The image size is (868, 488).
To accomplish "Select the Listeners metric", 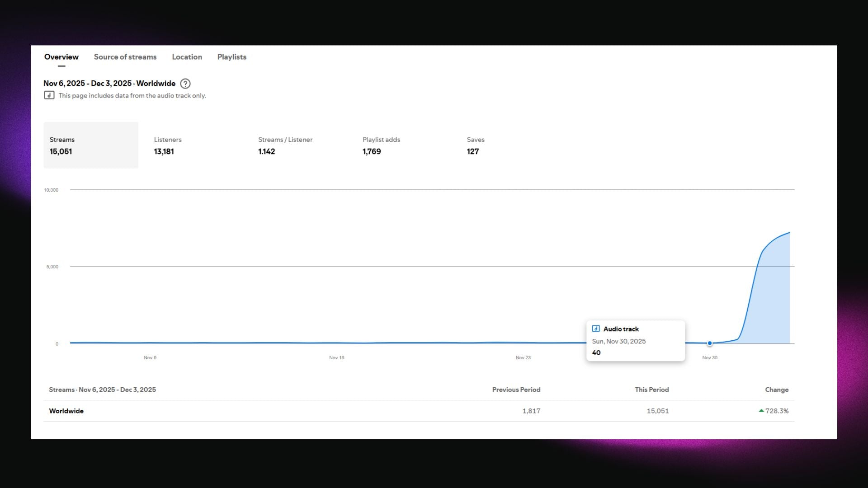I will point(168,145).
